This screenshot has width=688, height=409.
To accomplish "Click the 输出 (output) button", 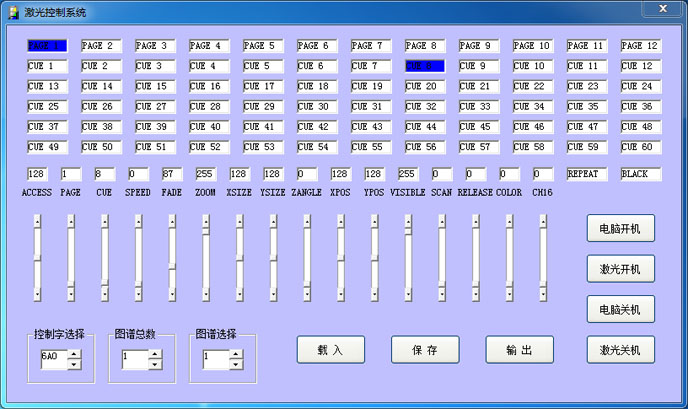I will (519, 350).
